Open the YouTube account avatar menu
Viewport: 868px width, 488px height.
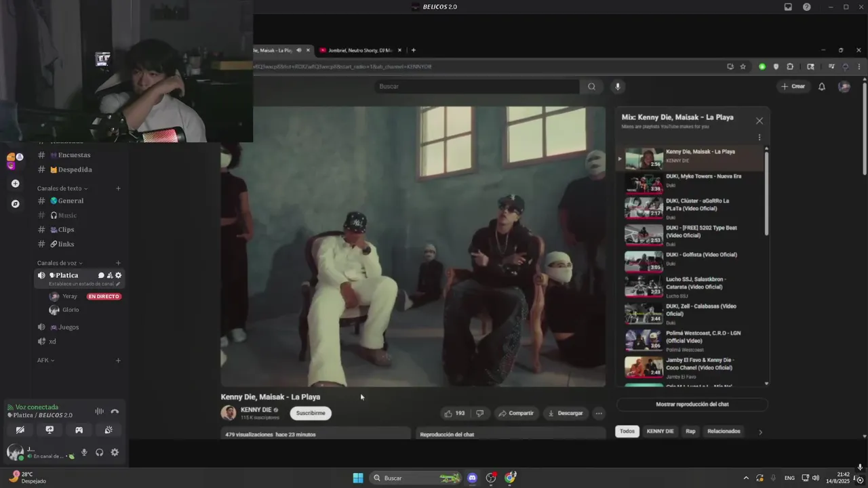coord(844,86)
